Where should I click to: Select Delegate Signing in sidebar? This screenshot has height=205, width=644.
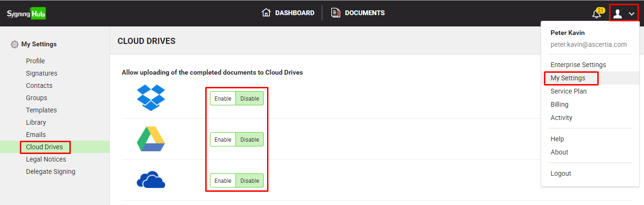tap(50, 171)
